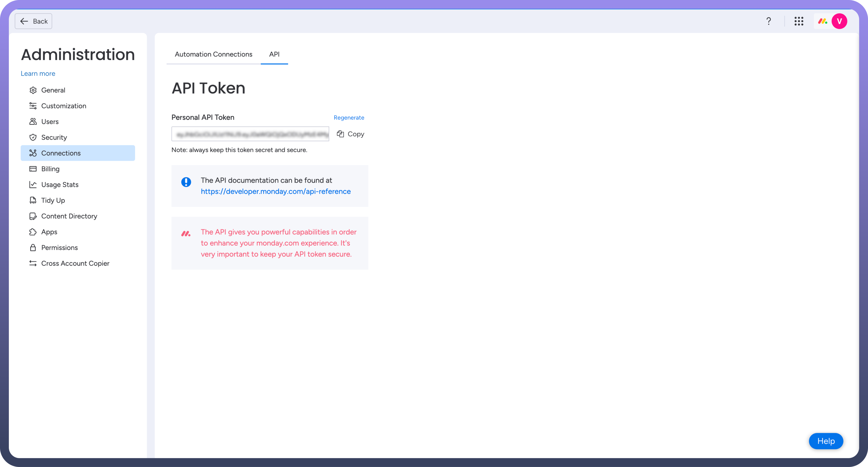
Task: Open the apps grid switcher icon
Action: pos(799,21)
